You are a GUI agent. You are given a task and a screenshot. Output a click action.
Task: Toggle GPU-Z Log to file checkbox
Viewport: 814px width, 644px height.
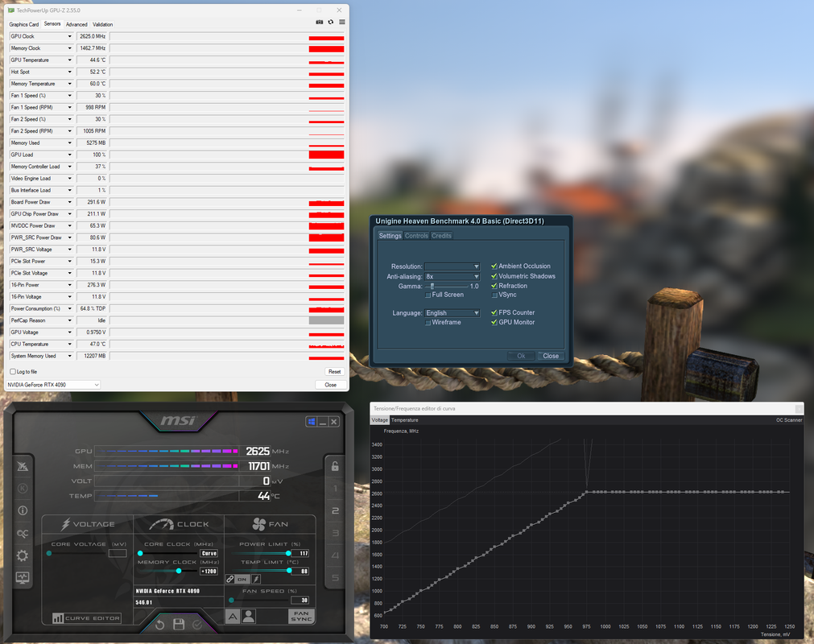pos(13,372)
